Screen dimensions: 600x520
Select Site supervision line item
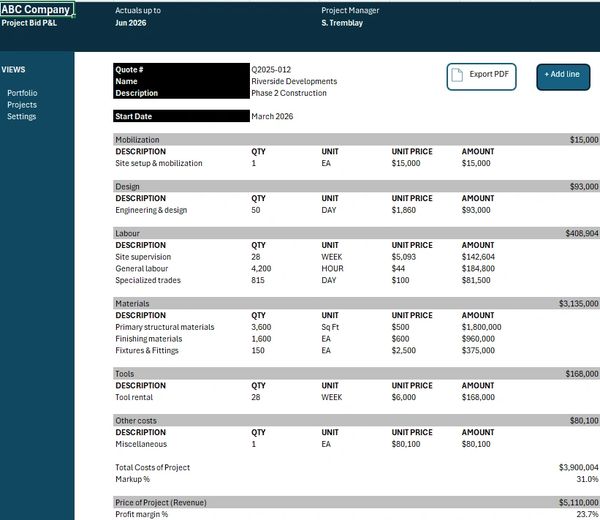click(x=143, y=257)
